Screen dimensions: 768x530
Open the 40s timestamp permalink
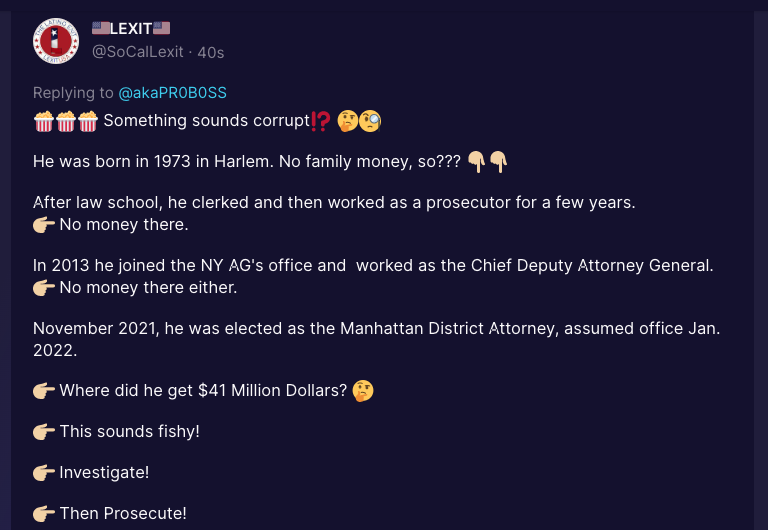pyautogui.click(x=211, y=52)
